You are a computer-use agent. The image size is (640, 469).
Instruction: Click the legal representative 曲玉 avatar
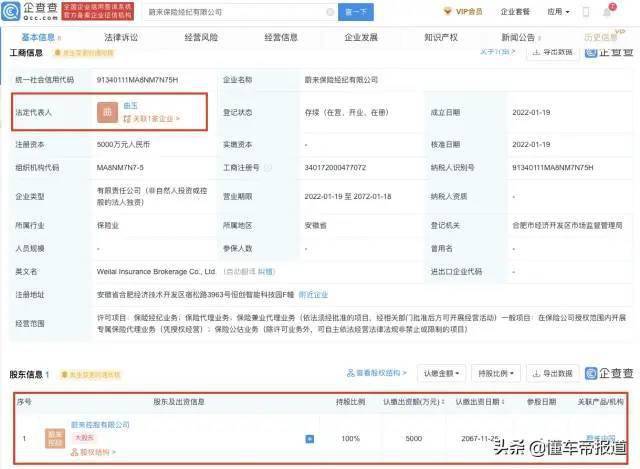click(x=107, y=111)
